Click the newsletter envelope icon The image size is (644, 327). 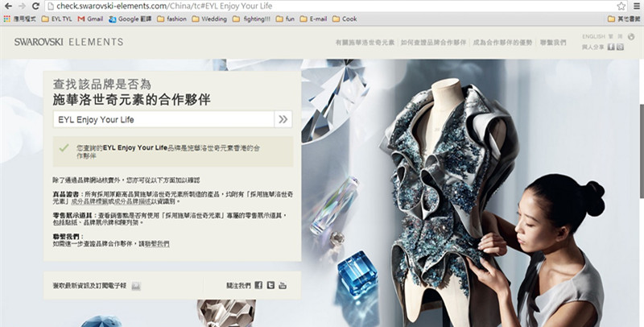point(136,286)
